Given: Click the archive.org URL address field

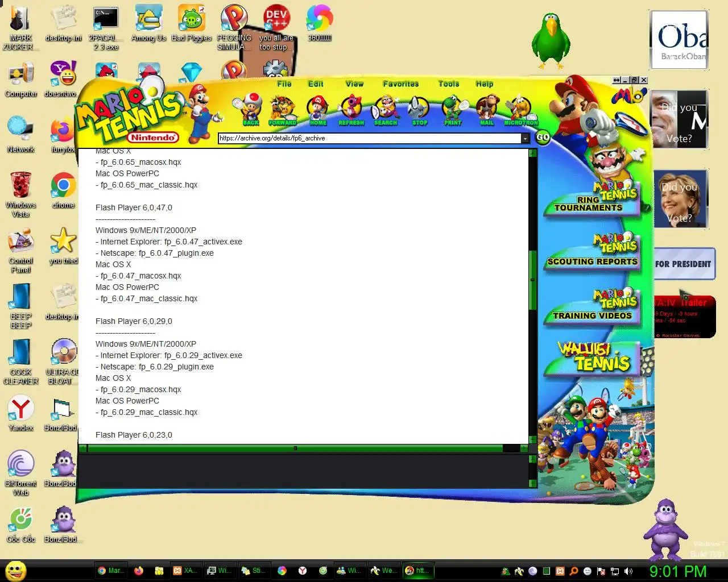Looking at the screenshot, I should (370, 138).
